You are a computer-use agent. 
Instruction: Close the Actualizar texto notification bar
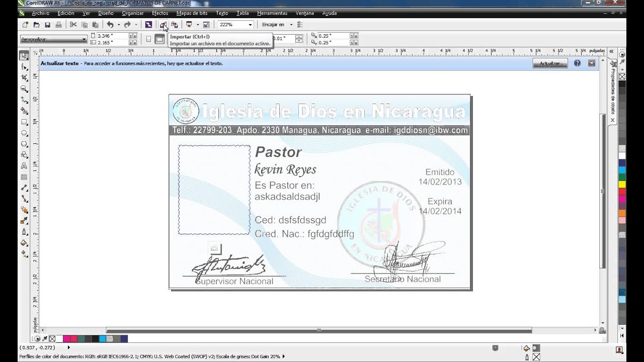(x=592, y=63)
